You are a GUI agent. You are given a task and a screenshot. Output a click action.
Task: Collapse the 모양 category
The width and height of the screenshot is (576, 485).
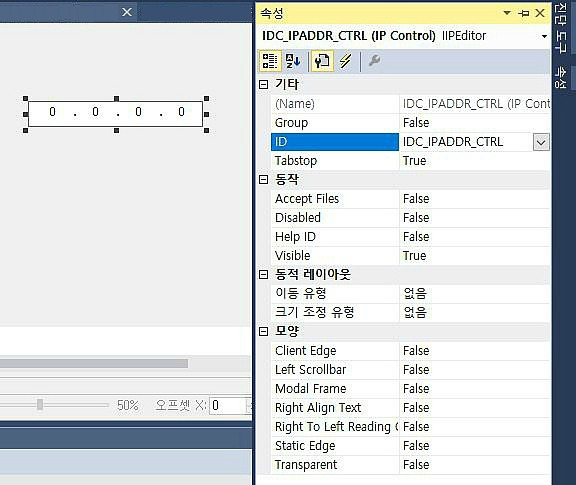(x=263, y=331)
